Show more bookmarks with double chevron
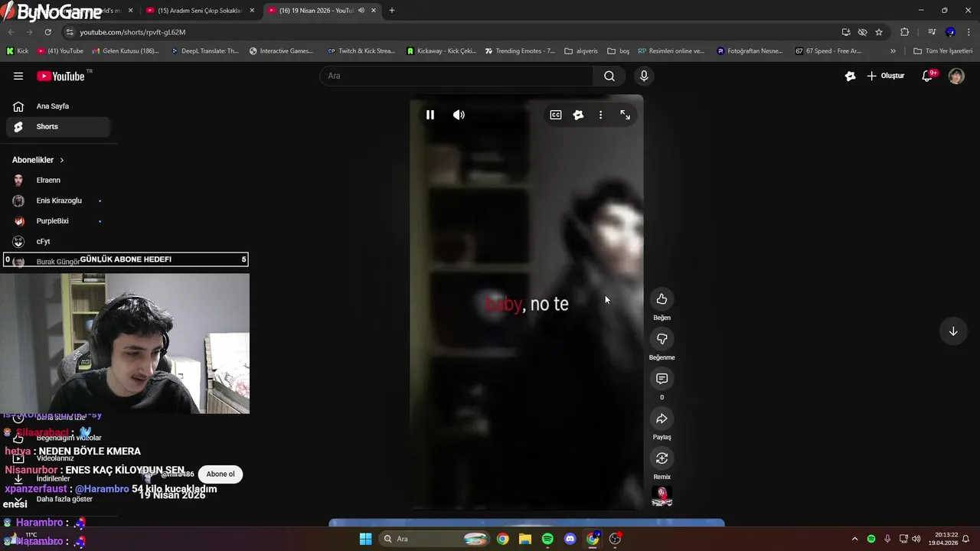The width and height of the screenshot is (980, 551). (893, 51)
